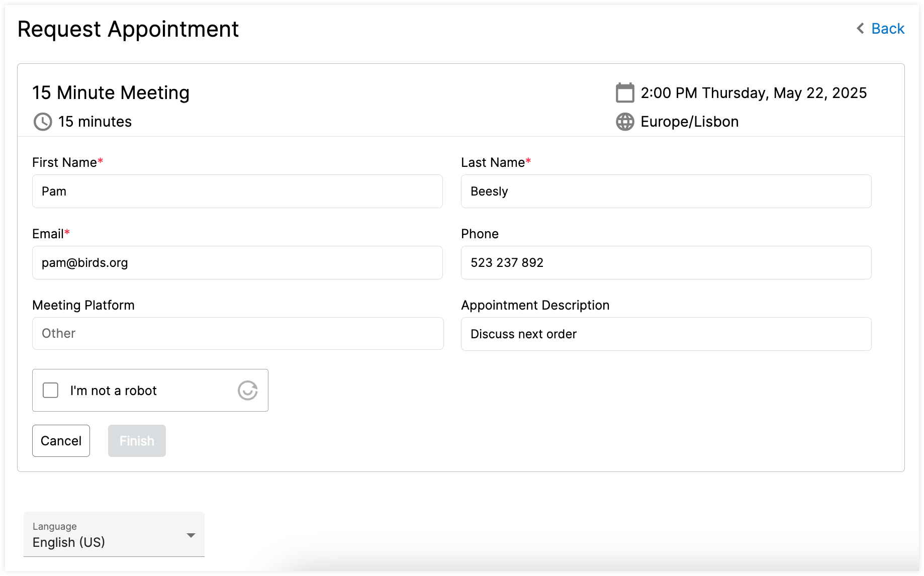Click the Phone label
Image resolution: width=924 pixels, height=576 pixels.
[480, 234]
